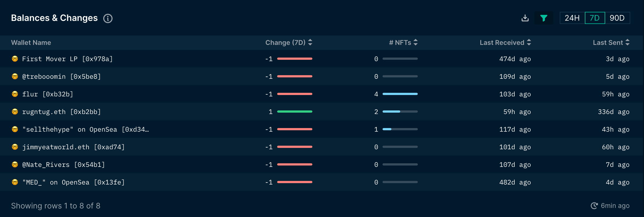Click the info icon next to Balances & Changes

pos(108,18)
